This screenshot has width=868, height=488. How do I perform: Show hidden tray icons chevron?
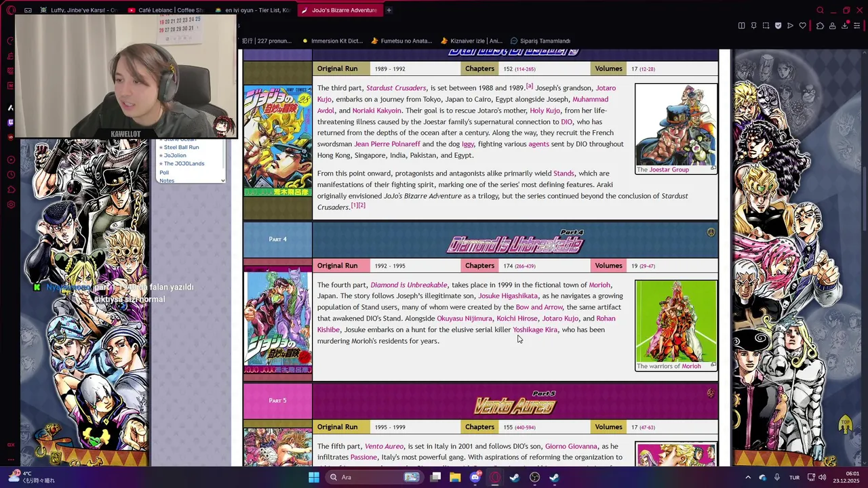(748, 477)
